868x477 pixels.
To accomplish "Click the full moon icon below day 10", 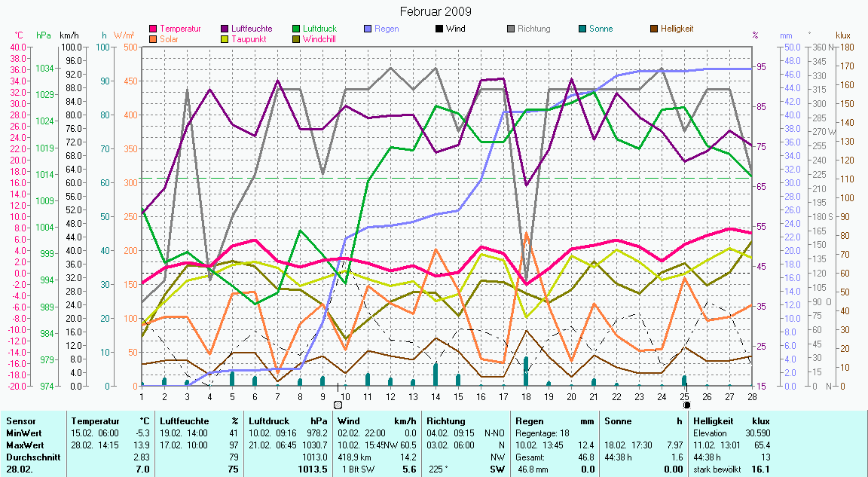I will [x=338, y=405].
